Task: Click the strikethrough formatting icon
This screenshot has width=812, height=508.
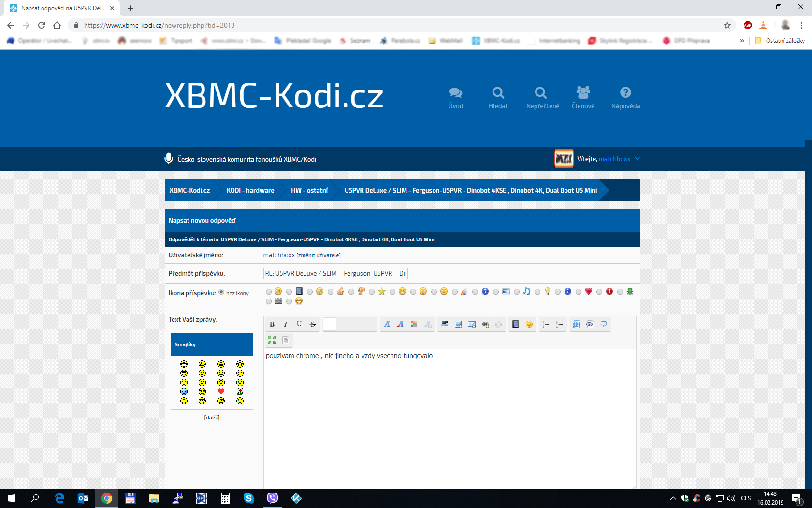Action: point(313,324)
